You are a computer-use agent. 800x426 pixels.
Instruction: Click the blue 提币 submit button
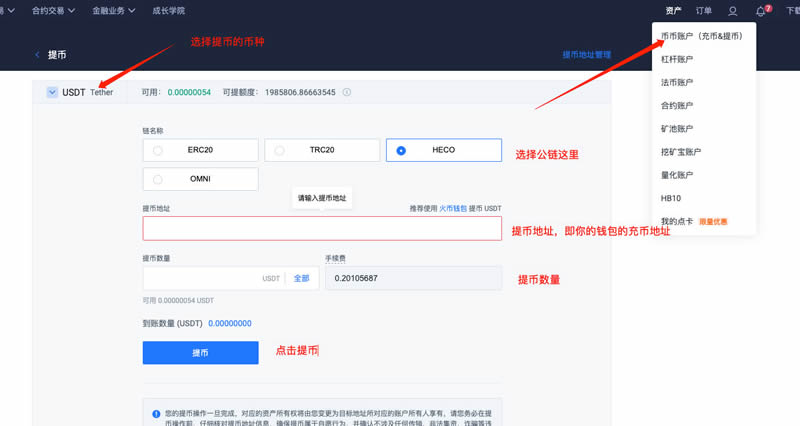(x=200, y=352)
